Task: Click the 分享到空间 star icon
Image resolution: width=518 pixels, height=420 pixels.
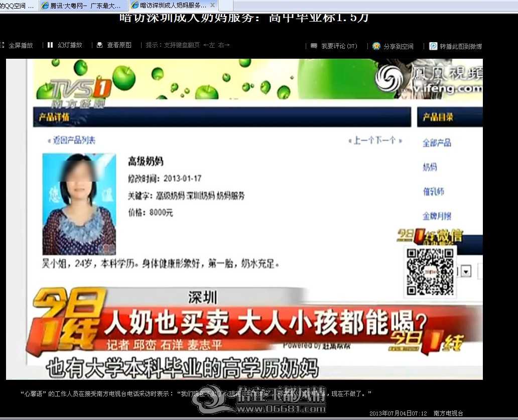Action: [x=376, y=46]
